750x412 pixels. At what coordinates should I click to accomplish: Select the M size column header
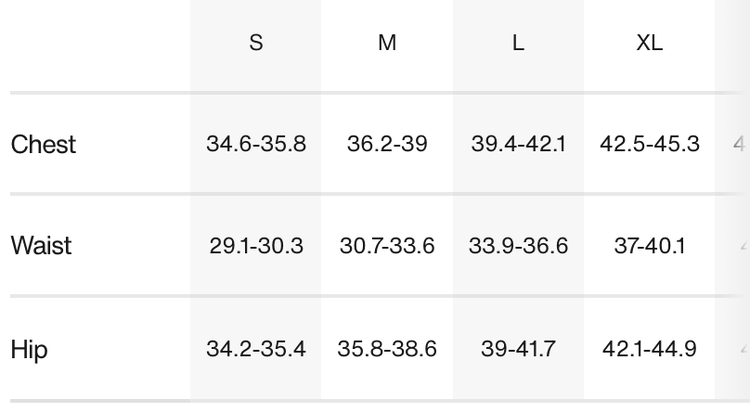pos(387,44)
